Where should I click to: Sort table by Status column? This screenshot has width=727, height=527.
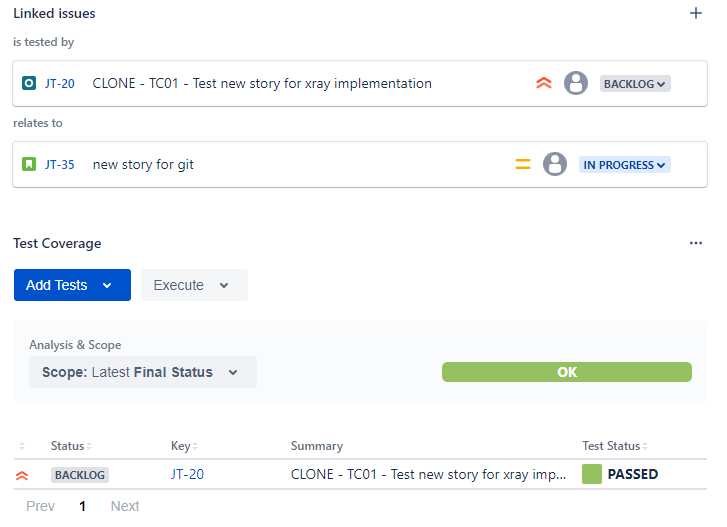tap(71, 446)
